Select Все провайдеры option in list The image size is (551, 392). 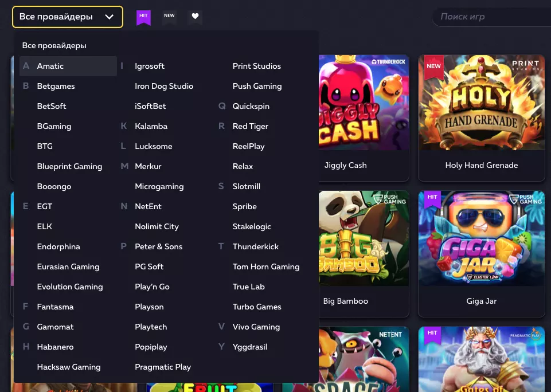click(x=54, y=45)
